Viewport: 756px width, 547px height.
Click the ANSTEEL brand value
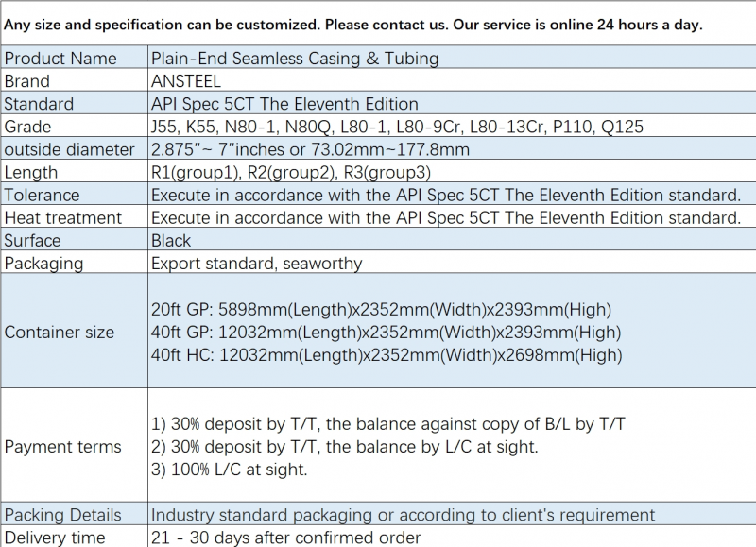(186, 81)
